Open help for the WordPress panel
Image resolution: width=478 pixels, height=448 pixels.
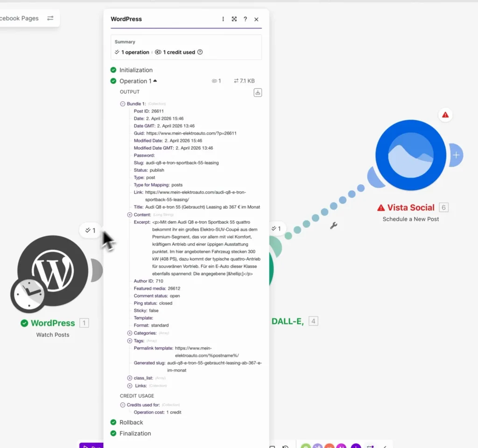pos(245,19)
